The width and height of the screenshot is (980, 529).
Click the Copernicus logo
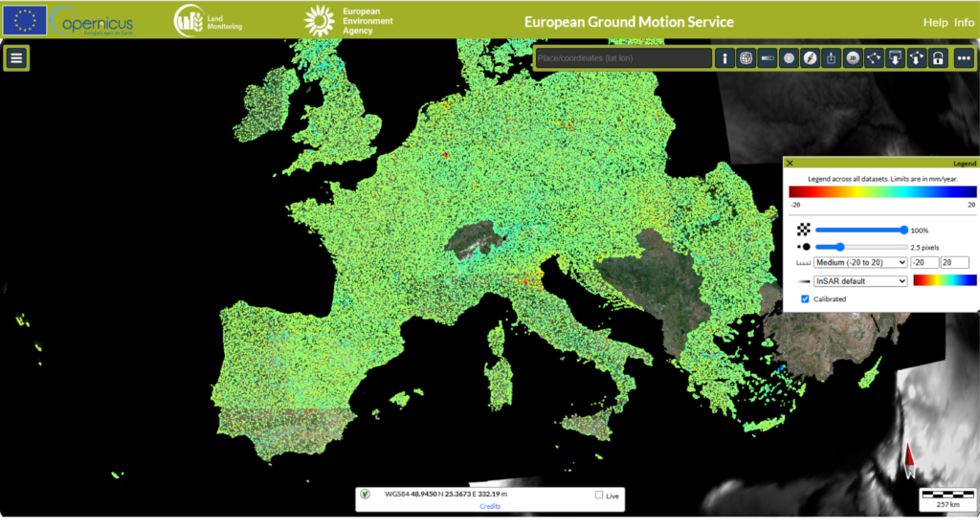click(92, 21)
